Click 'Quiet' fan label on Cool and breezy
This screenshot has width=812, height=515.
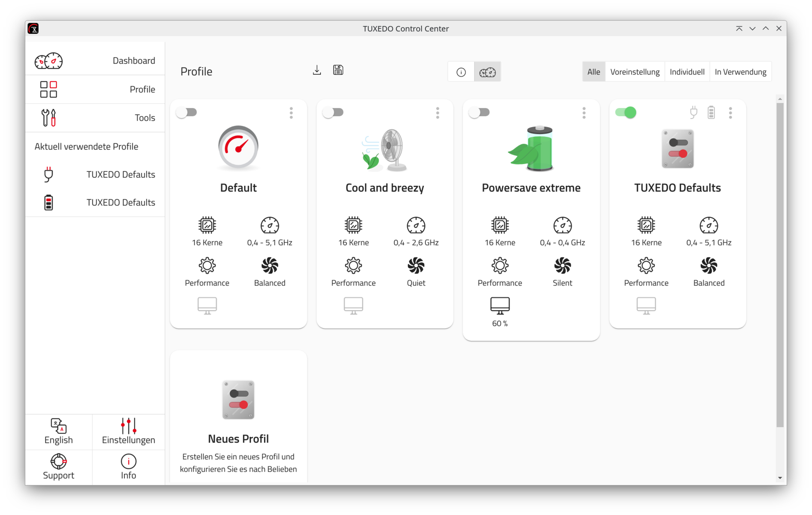tap(416, 283)
